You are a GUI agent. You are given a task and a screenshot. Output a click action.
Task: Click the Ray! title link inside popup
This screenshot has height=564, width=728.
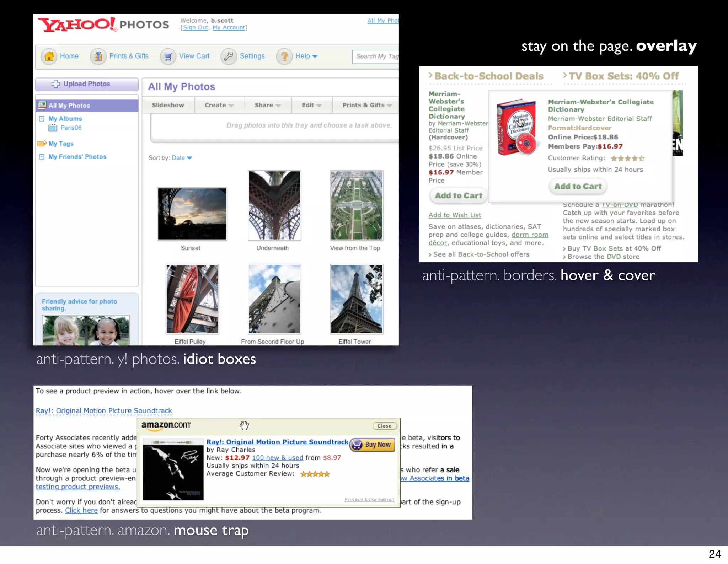(277, 442)
